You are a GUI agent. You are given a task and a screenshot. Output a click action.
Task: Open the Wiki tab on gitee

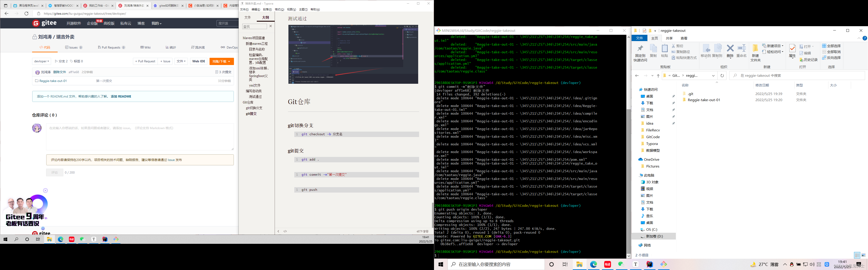(146, 47)
